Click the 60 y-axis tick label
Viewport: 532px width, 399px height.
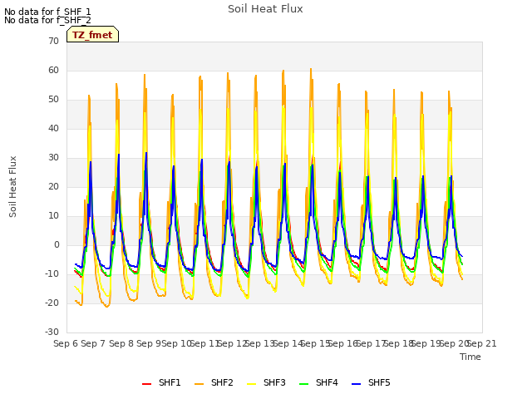[53, 70]
